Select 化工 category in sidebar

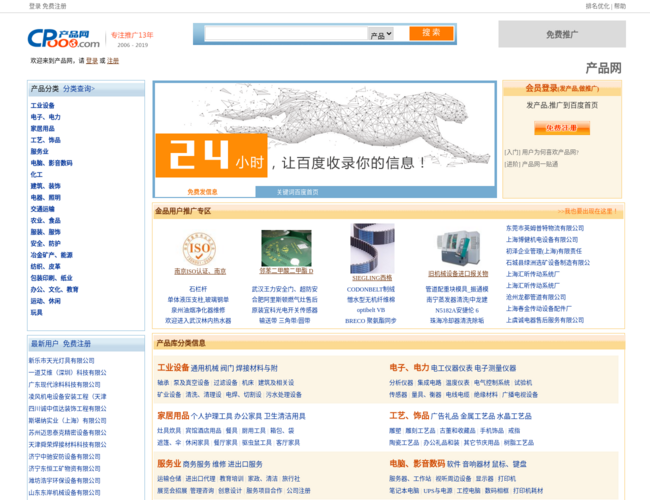pyautogui.click(x=36, y=175)
